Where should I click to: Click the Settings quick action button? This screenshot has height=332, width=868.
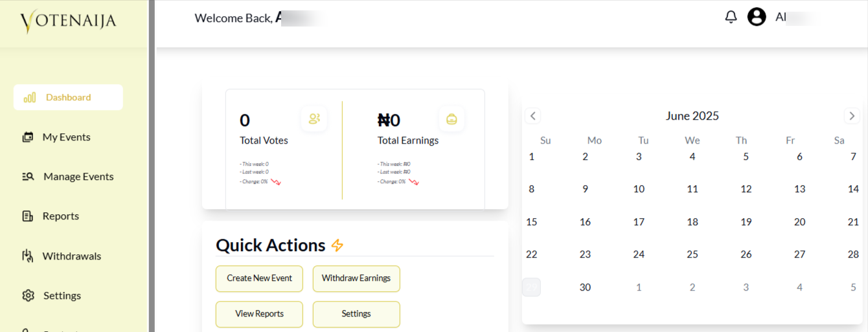(x=356, y=314)
